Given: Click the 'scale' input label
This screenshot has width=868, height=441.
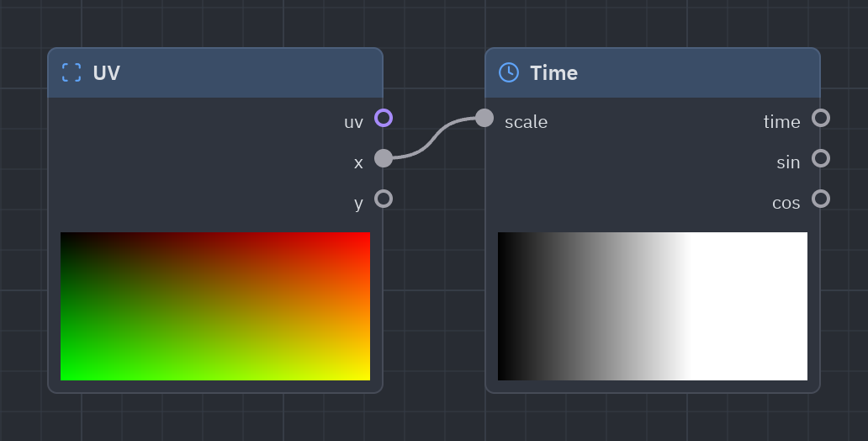Looking at the screenshot, I should coord(526,122).
